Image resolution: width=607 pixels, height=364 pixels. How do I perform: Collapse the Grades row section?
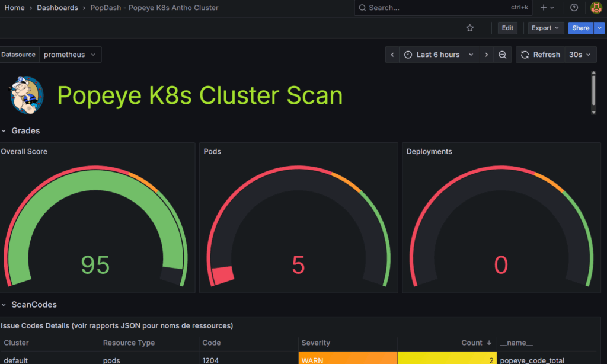(x=5, y=131)
